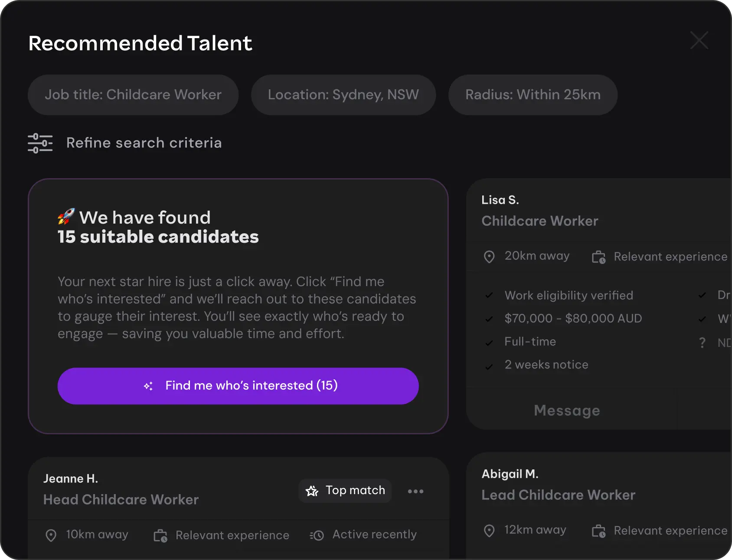Open the Radius: Within 25km filter
This screenshot has height=560, width=732.
pyautogui.click(x=533, y=95)
